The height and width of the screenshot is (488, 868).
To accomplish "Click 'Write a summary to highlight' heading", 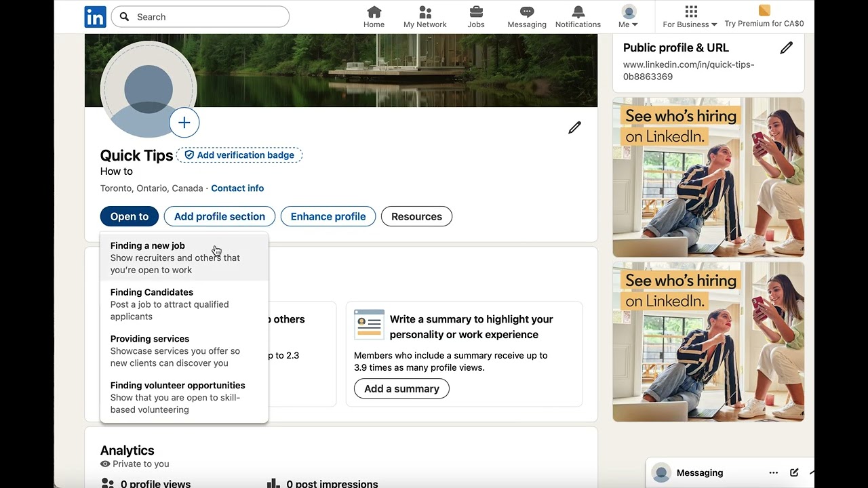I will (x=471, y=327).
